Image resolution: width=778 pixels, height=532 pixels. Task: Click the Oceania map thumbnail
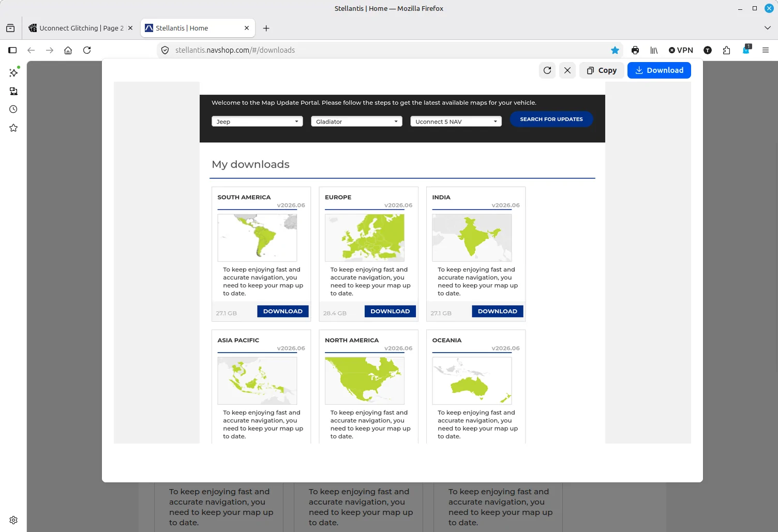(x=472, y=381)
